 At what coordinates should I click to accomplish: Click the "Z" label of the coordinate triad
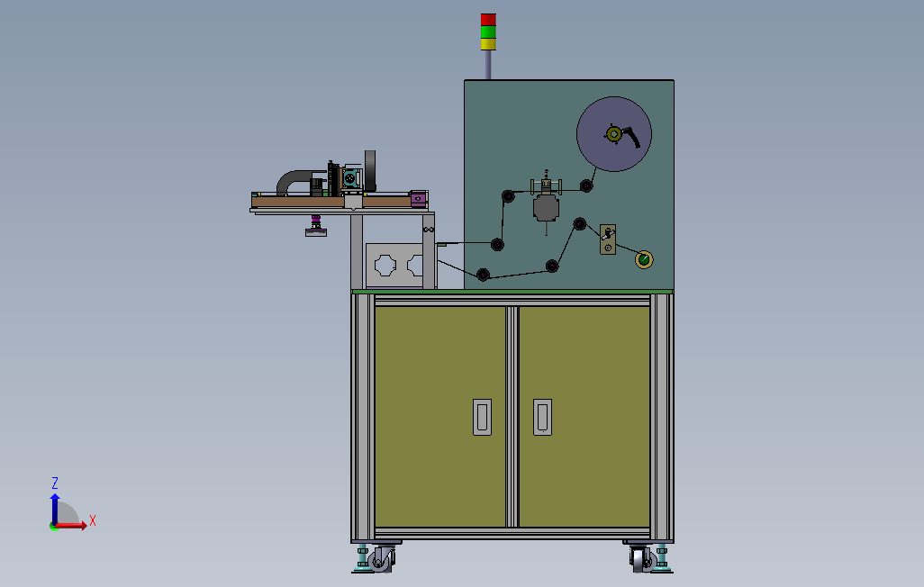click(55, 483)
